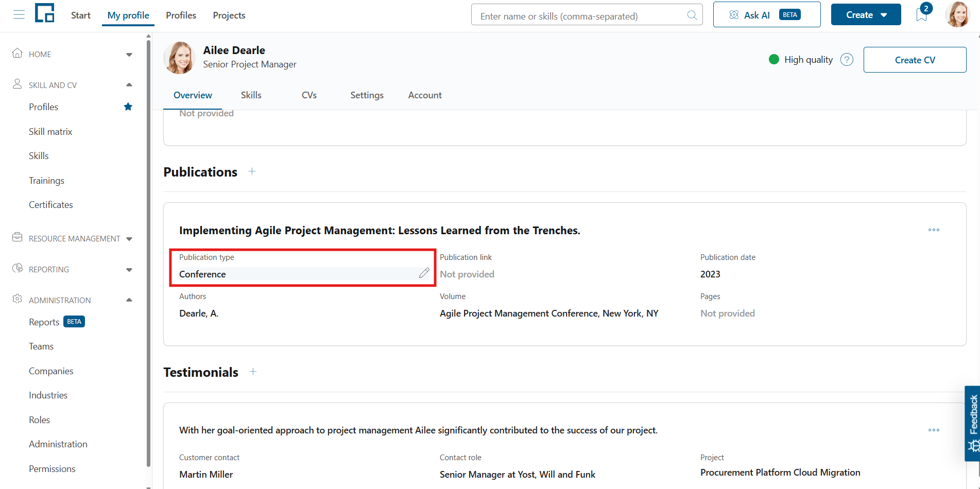Add a new publication with plus icon
The width and height of the screenshot is (980, 489).
pyautogui.click(x=252, y=171)
